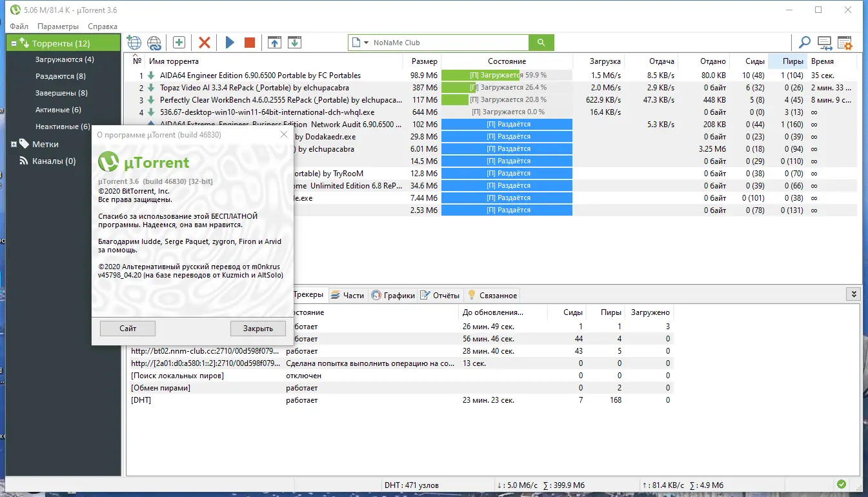Click the [Обмен пирами] tracker row

pos(400,388)
